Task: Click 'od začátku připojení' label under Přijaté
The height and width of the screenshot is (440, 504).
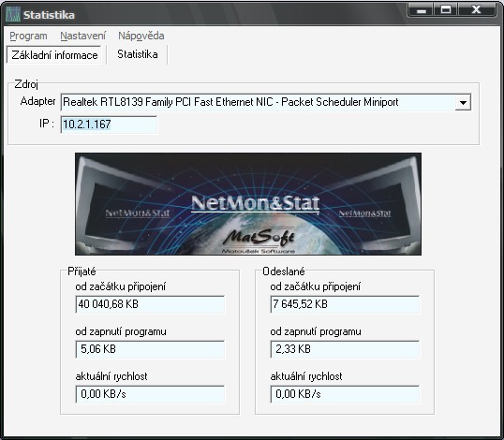Action: (x=121, y=286)
